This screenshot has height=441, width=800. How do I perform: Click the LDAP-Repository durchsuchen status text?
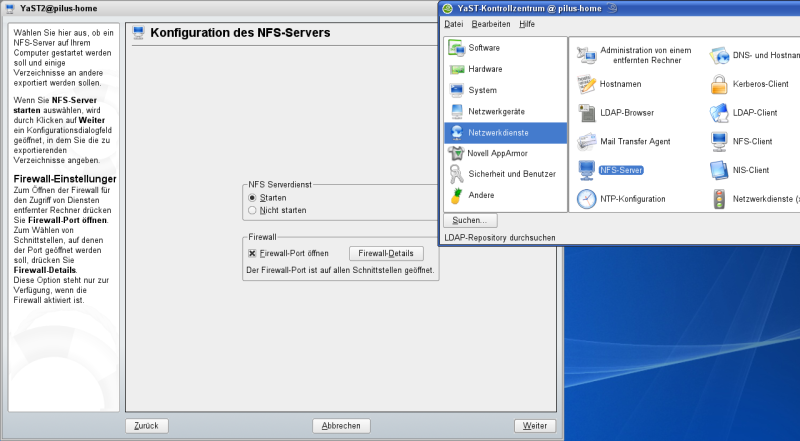500,238
